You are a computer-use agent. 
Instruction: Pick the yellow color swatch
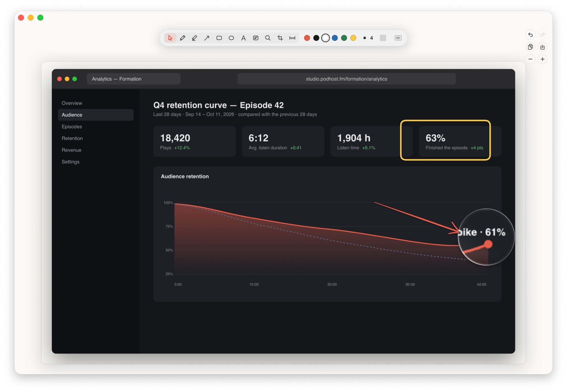tap(353, 38)
